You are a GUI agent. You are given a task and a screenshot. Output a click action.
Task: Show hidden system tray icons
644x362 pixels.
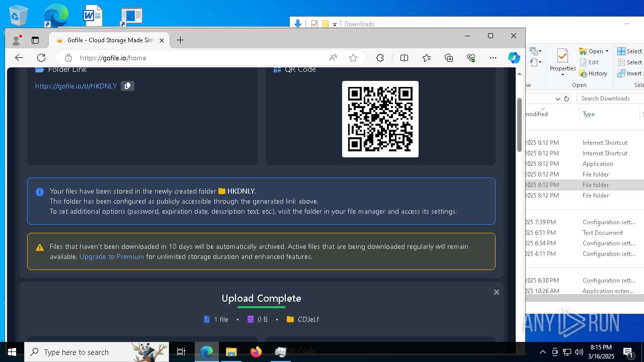(x=543, y=352)
